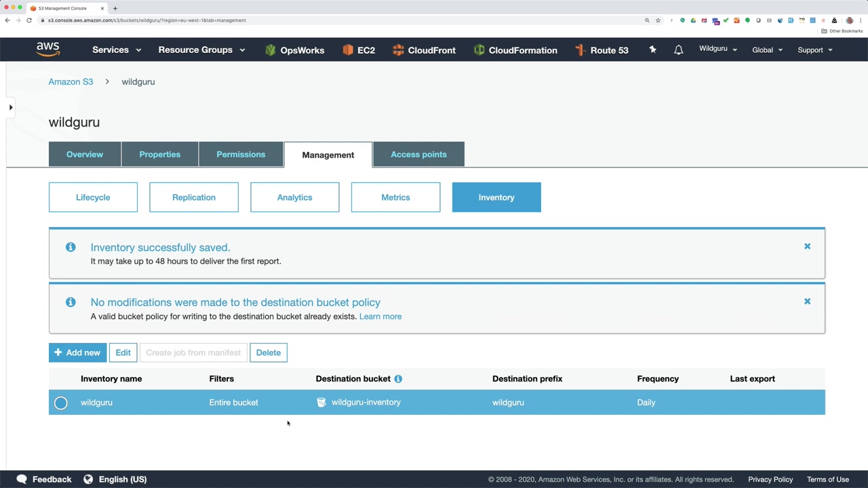The width and height of the screenshot is (868, 488).
Task: Open the OpsWorks shortcut icon
Action: [271, 50]
